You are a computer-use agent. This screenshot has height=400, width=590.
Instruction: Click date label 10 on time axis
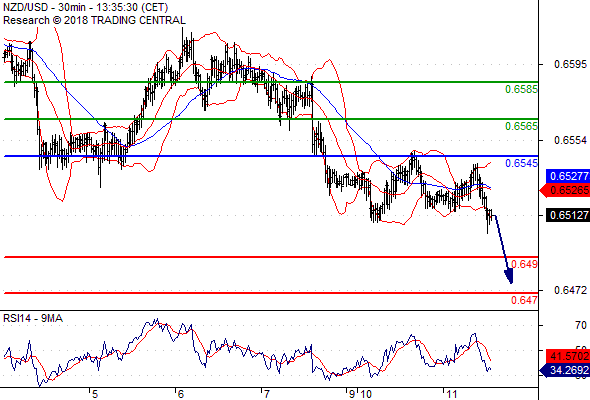[x=366, y=394]
